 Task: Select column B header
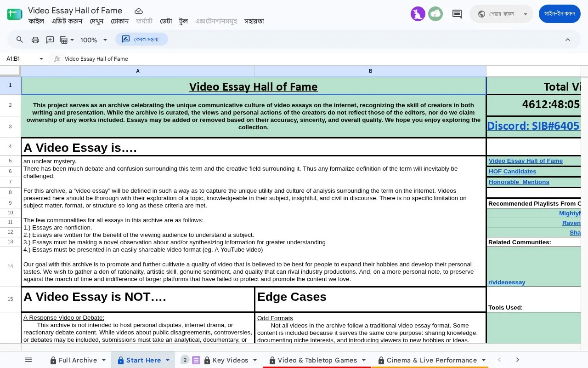[370, 71]
